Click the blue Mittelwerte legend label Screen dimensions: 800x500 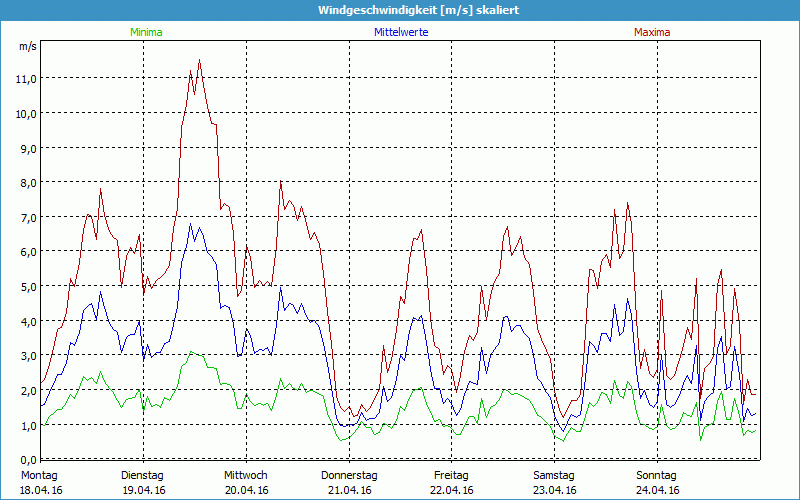pos(401,32)
